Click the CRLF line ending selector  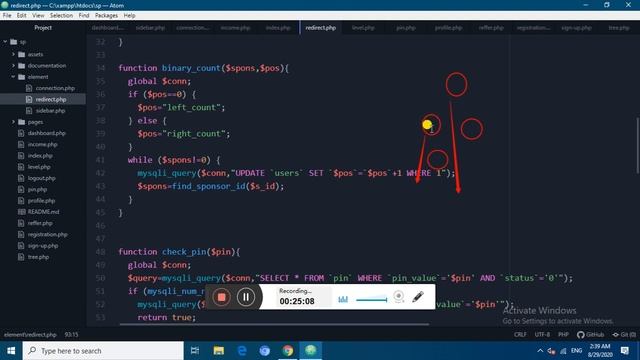520,334
